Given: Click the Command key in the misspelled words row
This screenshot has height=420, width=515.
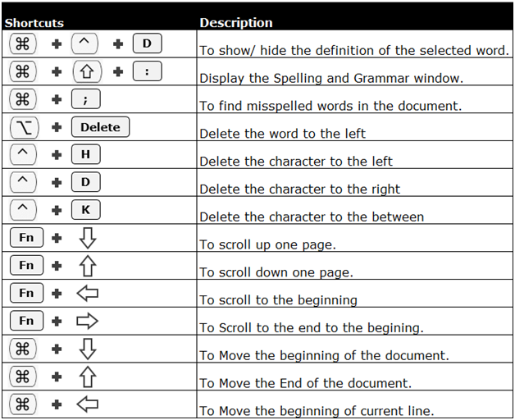Looking at the screenshot, I should (23, 99).
